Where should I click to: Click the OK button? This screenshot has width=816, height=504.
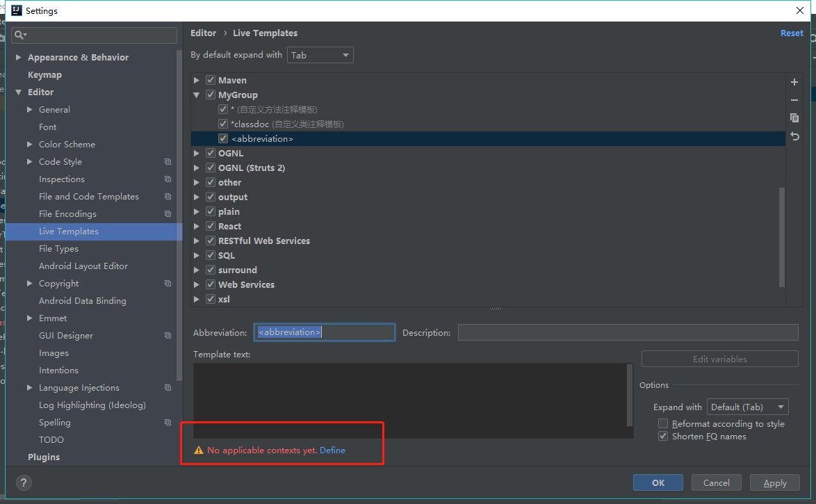[658, 482]
